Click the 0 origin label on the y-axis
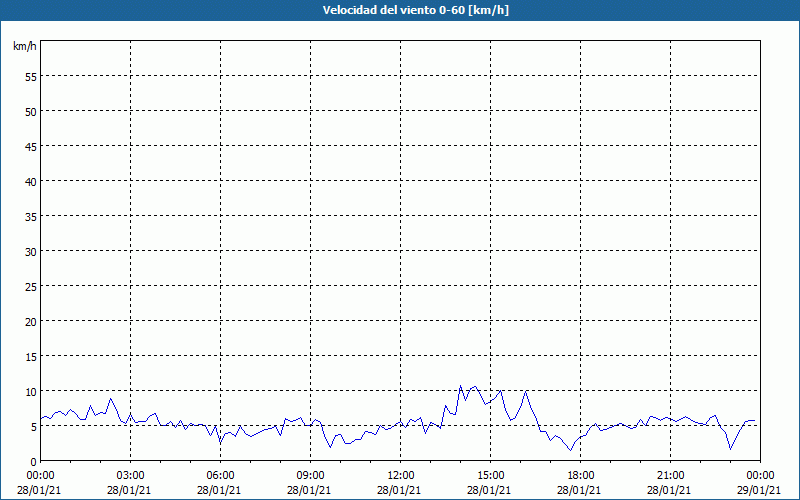Screen dimensions: 800x500 (x=34, y=462)
